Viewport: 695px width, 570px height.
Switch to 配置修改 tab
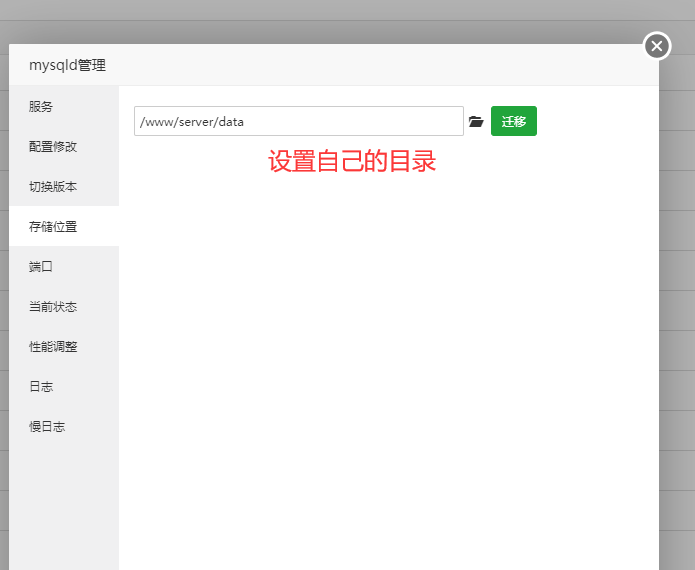tap(64, 146)
